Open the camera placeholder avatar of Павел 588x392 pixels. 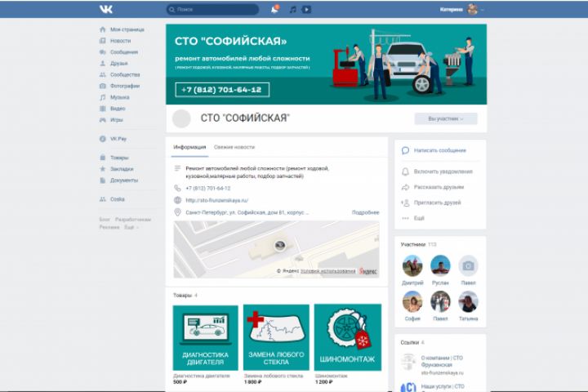pyautogui.click(x=468, y=265)
